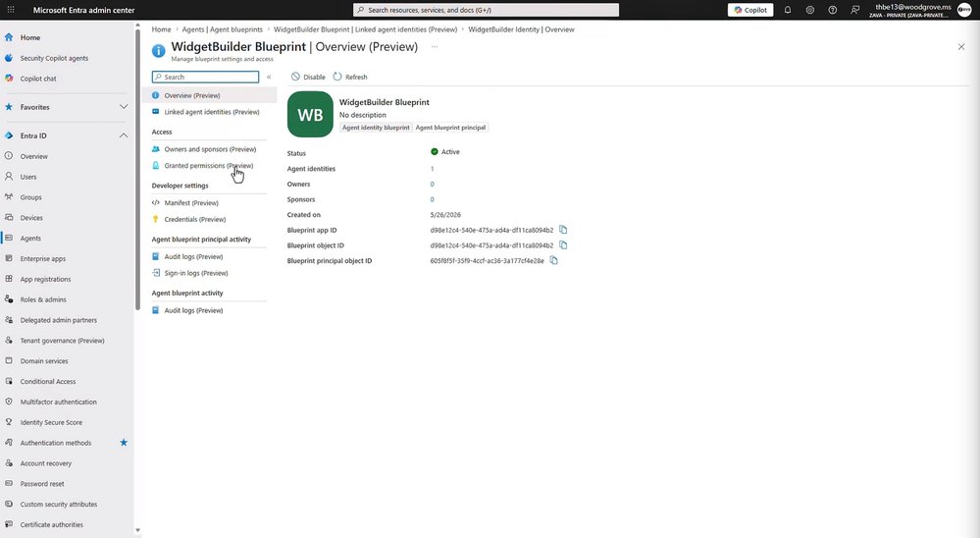980x538 pixels.
Task: Copy the Blueprint principal object ID
Action: click(x=553, y=260)
